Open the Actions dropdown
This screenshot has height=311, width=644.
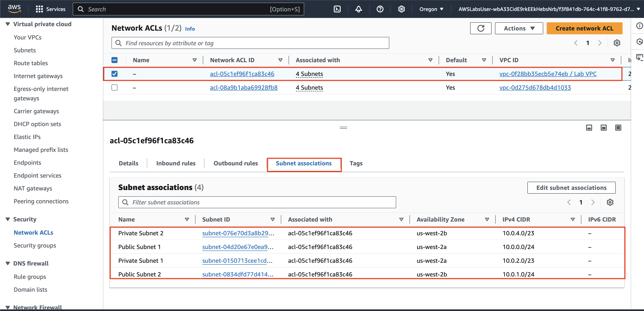coord(519,28)
